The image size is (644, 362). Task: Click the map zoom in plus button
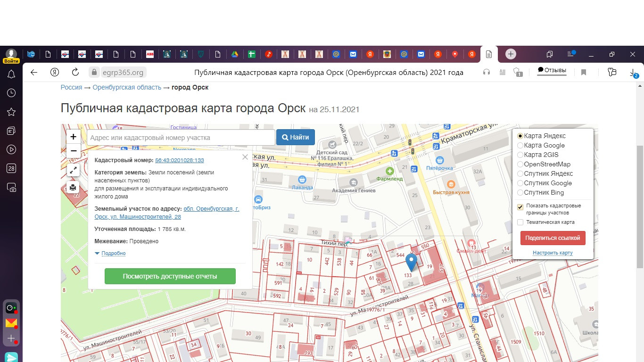(73, 137)
